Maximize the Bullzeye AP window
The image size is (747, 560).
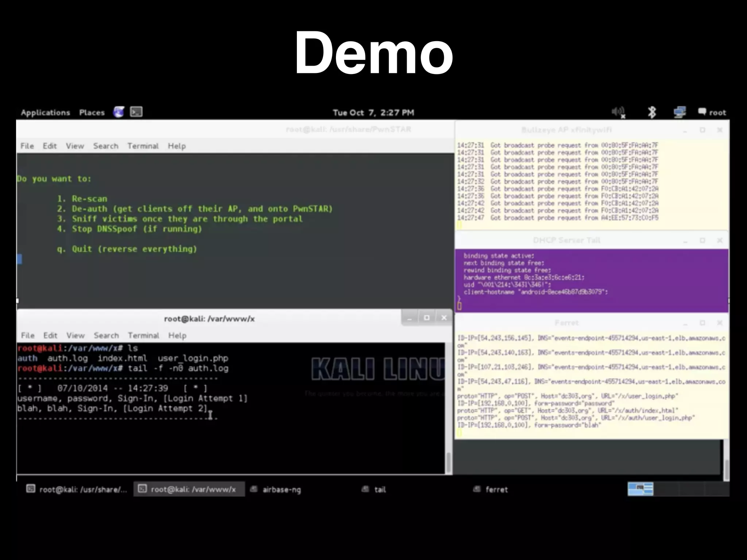703,130
